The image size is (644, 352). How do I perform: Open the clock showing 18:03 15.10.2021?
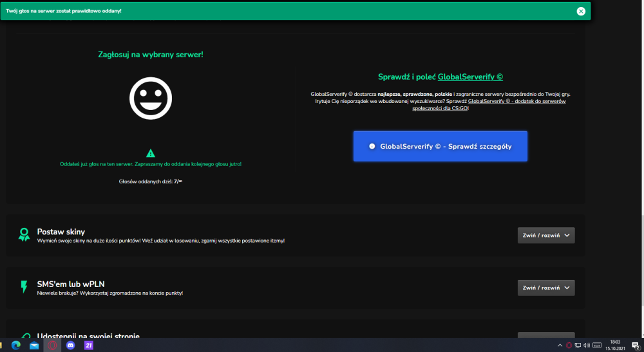tap(615, 345)
